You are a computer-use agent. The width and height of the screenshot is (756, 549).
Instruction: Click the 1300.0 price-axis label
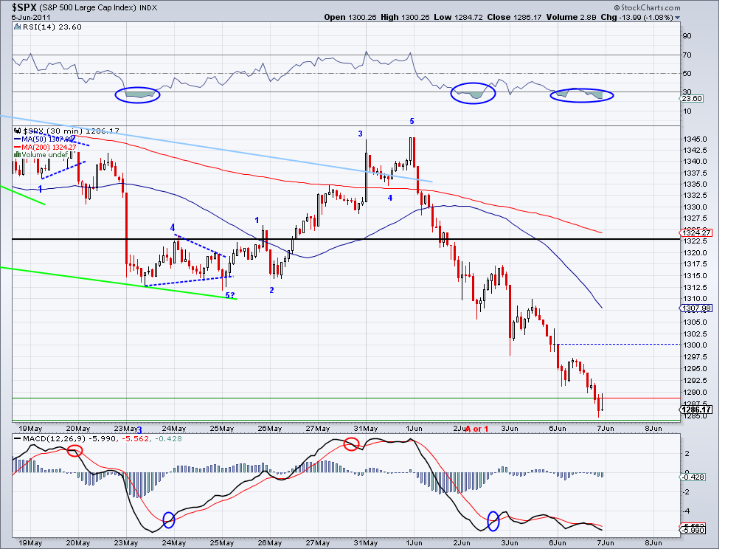pyautogui.click(x=696, y=345)
